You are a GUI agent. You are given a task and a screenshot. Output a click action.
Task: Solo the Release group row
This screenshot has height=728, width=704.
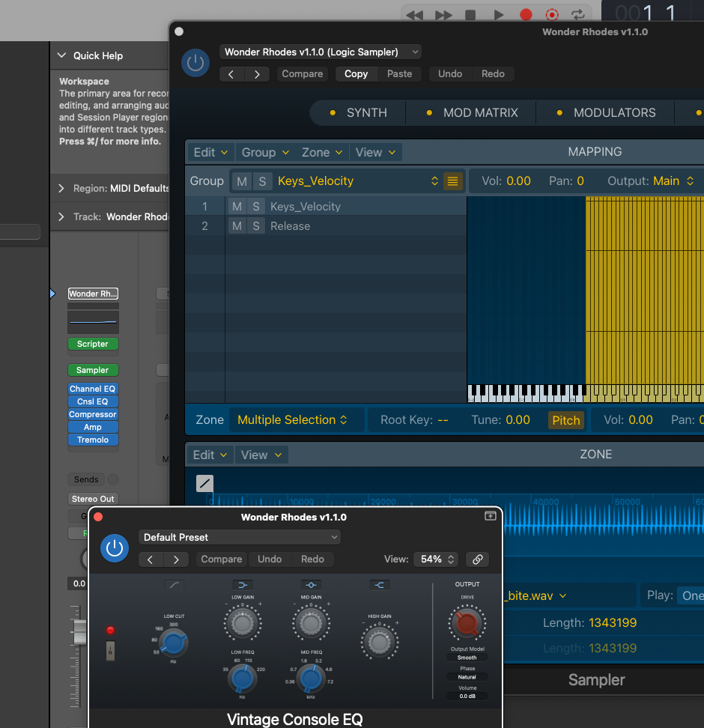256,226
